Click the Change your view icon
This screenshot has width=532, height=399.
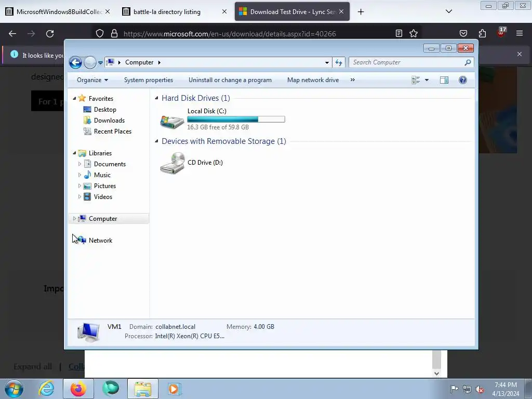(x=416, y=80)
